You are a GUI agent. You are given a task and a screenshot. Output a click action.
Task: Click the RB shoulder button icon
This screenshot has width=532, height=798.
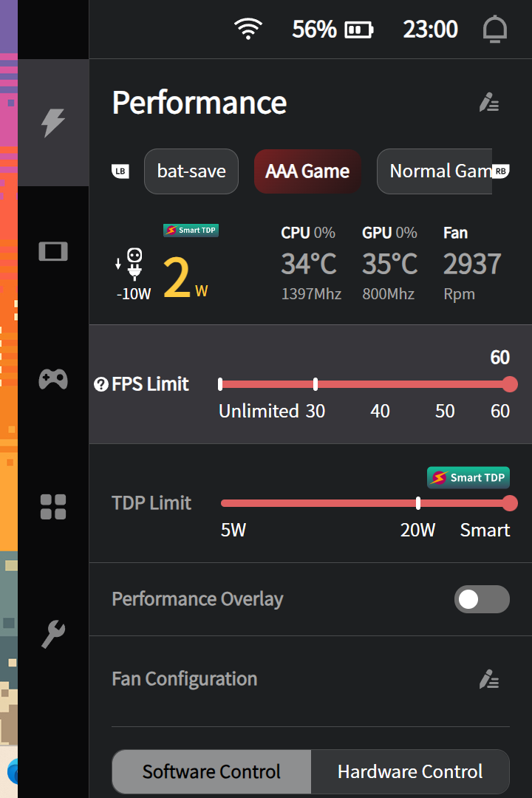[x=500, y=171]
